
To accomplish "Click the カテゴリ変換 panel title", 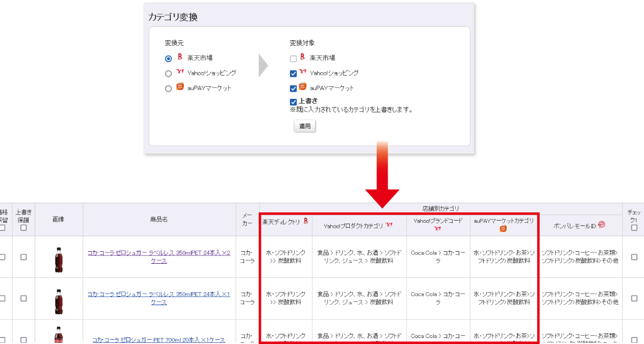I will pos(173,17).
